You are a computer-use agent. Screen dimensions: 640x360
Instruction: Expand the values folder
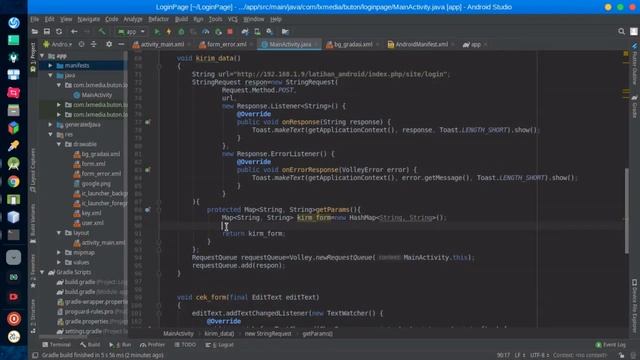59,262
